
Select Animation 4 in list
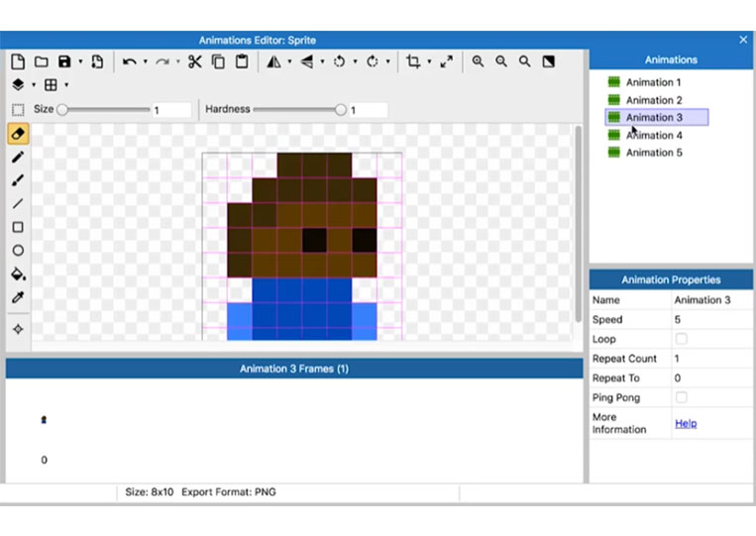tap(654, 136)
